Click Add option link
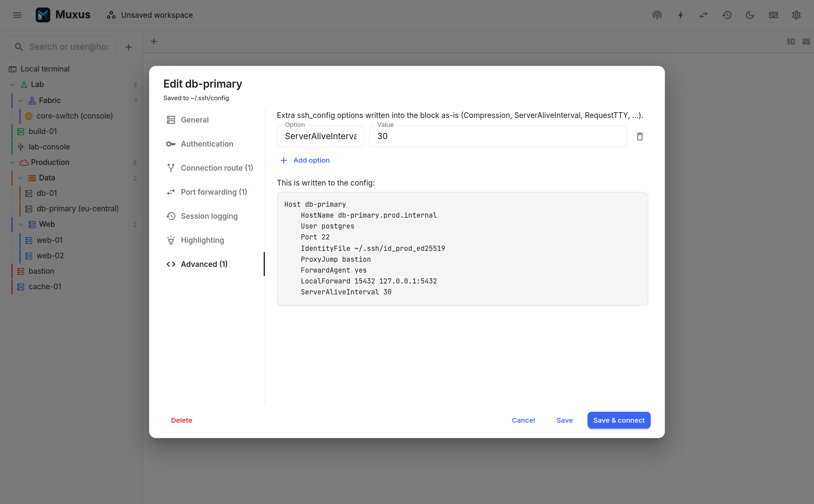 tap(305, 160)
